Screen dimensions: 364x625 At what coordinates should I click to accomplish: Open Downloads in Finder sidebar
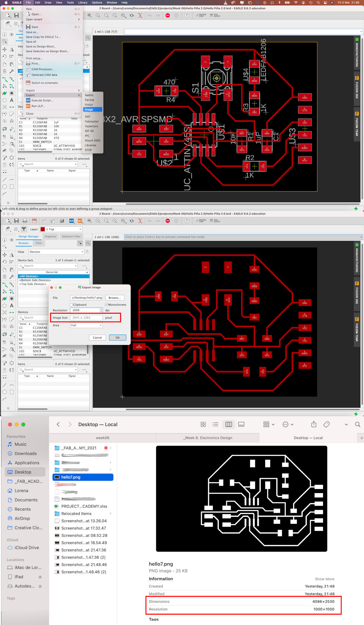click(x=25, y=454)
